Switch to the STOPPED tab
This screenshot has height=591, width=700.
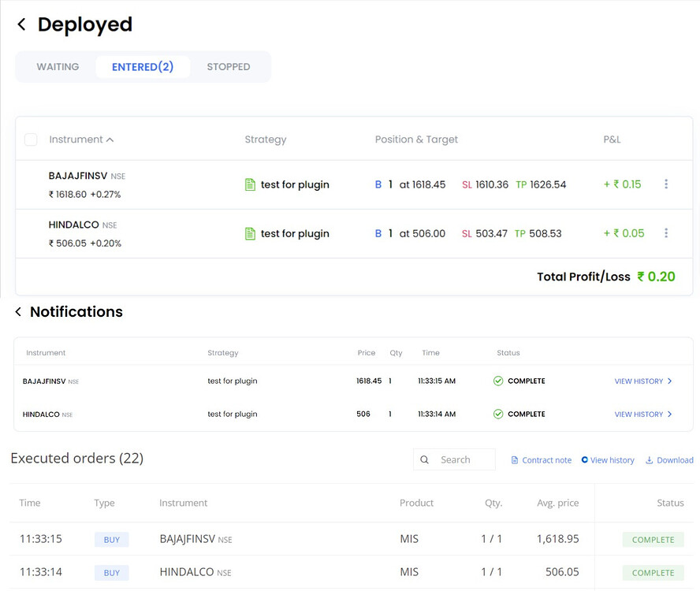[x=228, y=67]
